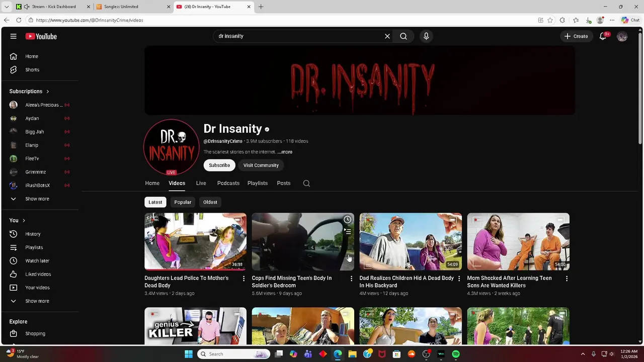Click Visit Community button
Viewport: 644px width, 362px height.
[261, 165]
